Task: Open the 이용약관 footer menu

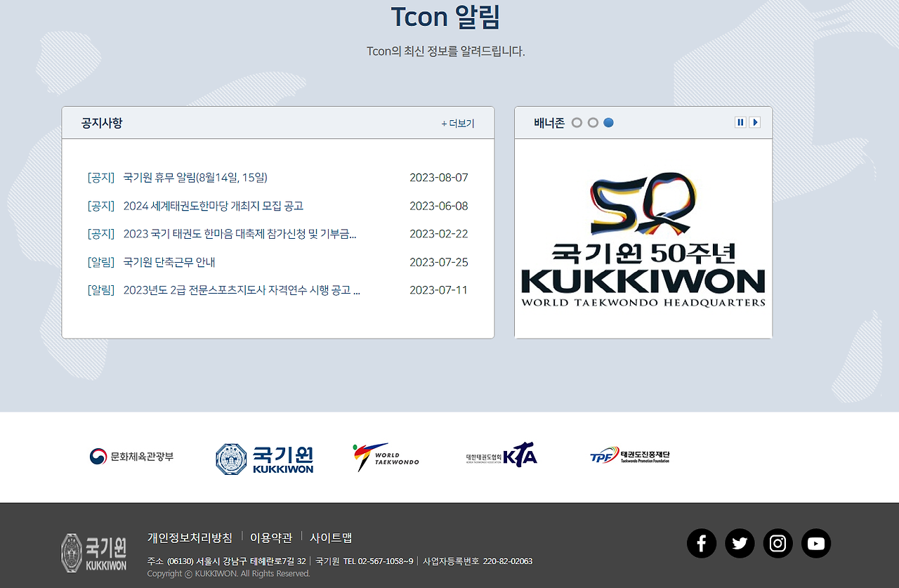Action: coord(271,537)
